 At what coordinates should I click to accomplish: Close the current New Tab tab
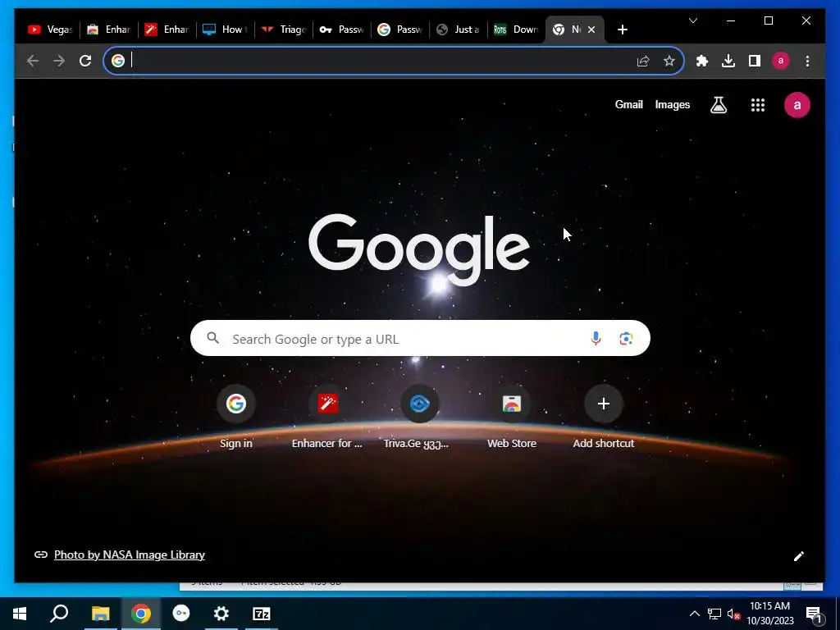[591, 30]
